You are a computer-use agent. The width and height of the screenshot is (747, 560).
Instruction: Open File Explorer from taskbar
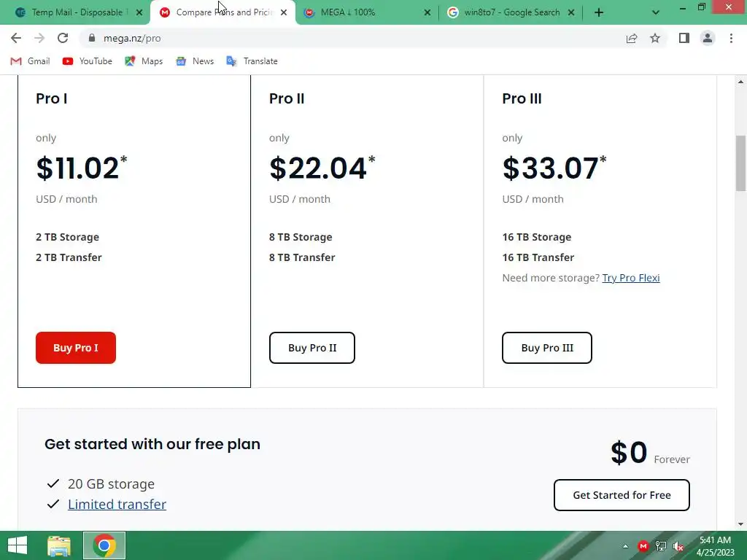[x=59, y=545]
